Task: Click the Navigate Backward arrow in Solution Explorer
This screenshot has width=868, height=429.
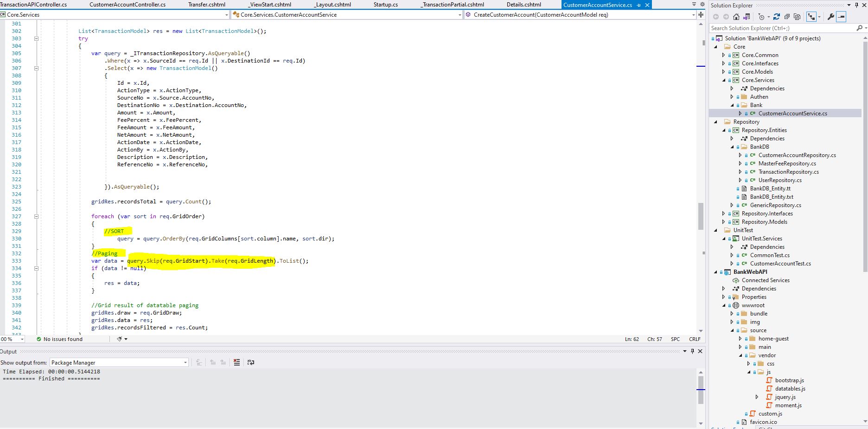Action: tap(716, 17)
